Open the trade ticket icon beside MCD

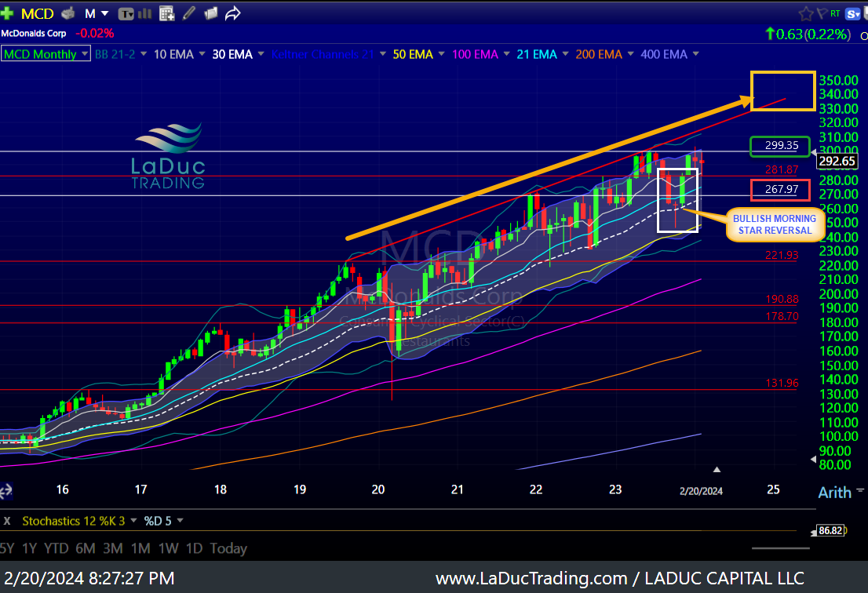68,13
